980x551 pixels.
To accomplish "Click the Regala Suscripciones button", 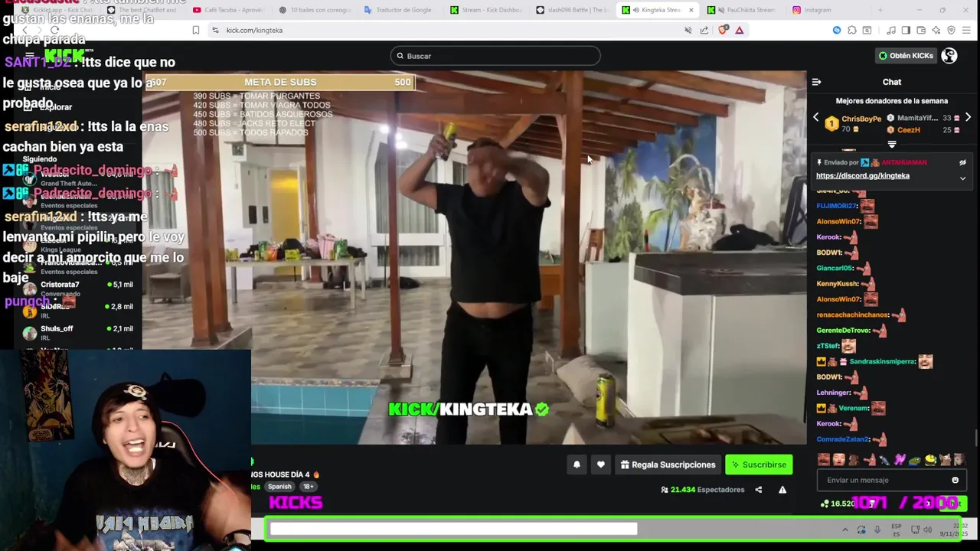I will (x=668, y=465).
